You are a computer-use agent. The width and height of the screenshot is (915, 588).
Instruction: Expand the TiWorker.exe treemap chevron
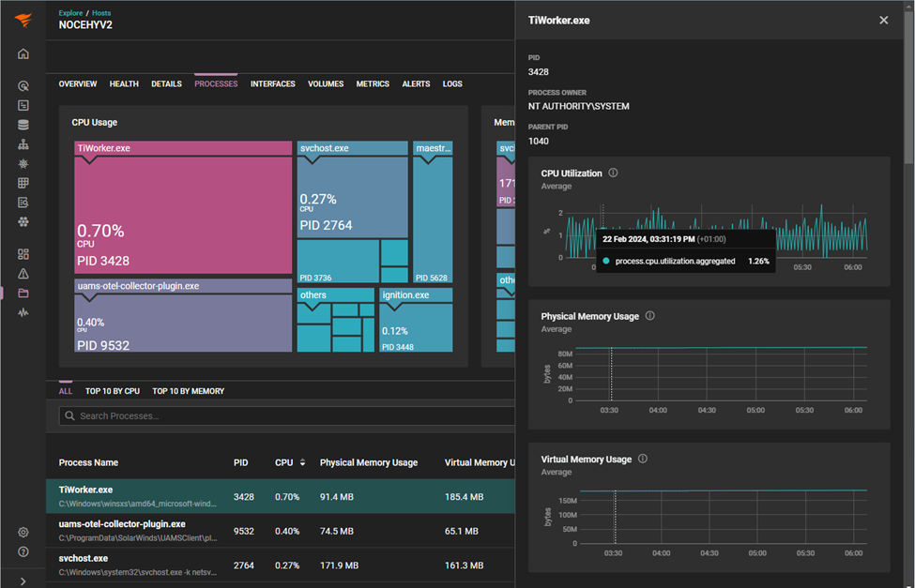click(89, 159)
